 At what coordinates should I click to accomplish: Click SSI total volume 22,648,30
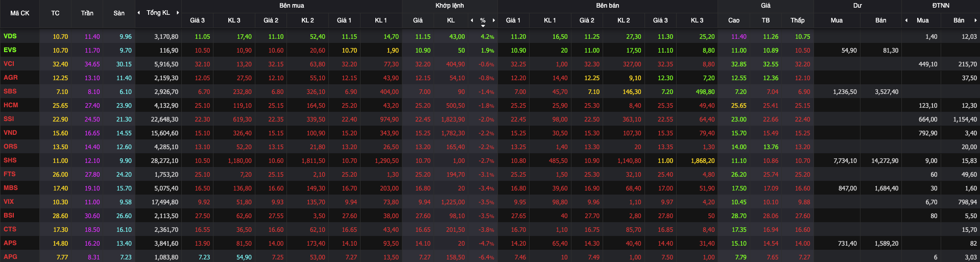coord(164,120)
